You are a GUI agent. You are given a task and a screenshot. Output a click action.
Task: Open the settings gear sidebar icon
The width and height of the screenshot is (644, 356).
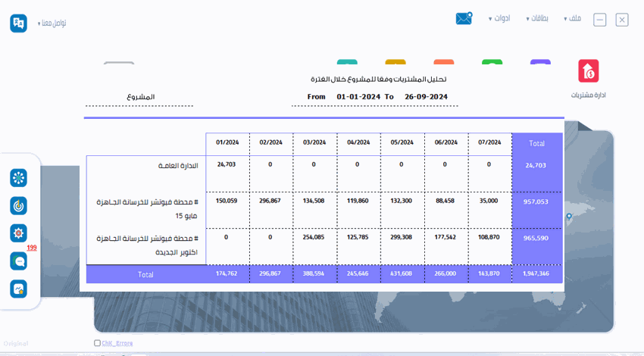pos(18,233)
